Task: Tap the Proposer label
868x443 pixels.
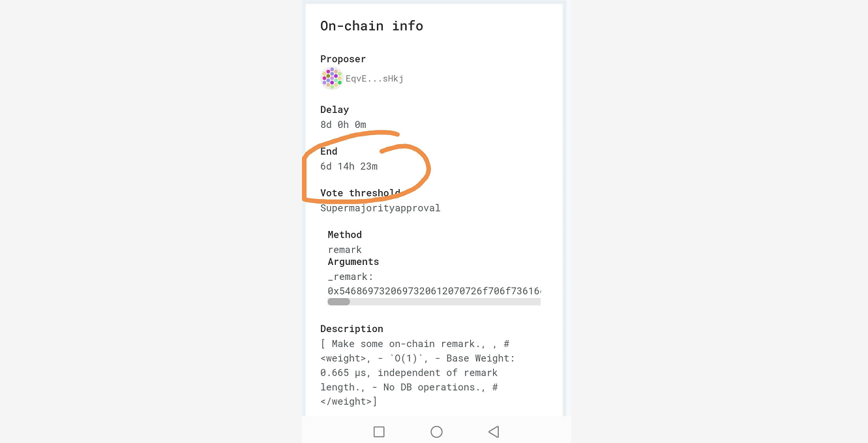Action: pyautogui.click(x=343, y=59)
